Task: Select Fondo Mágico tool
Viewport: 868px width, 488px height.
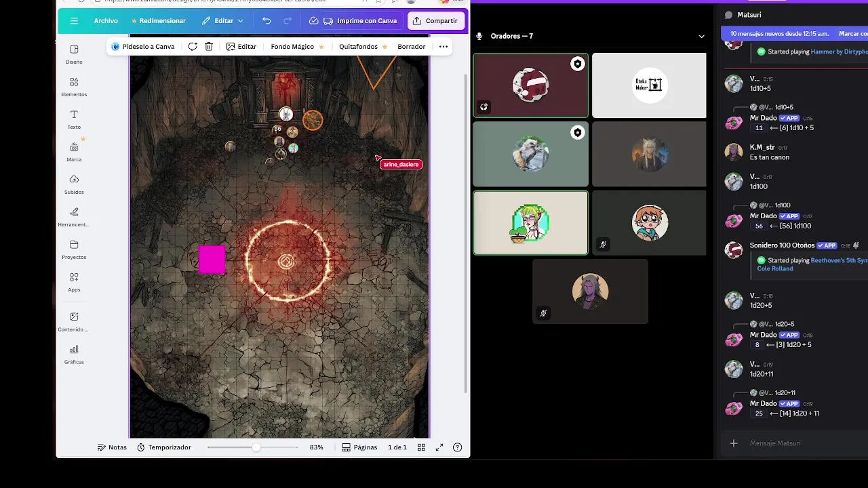Action: coord(297,47)
